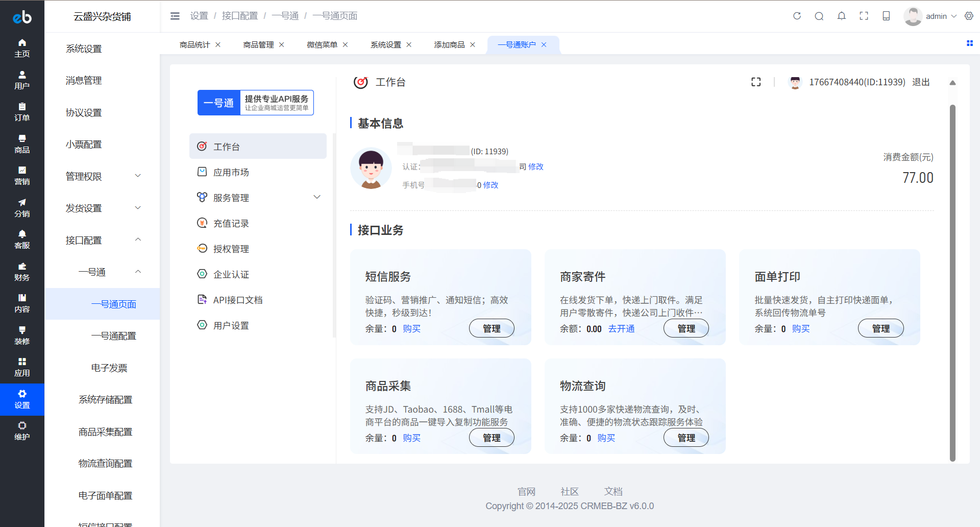Open the 商品 products sidebar icon

click(22, 143)
